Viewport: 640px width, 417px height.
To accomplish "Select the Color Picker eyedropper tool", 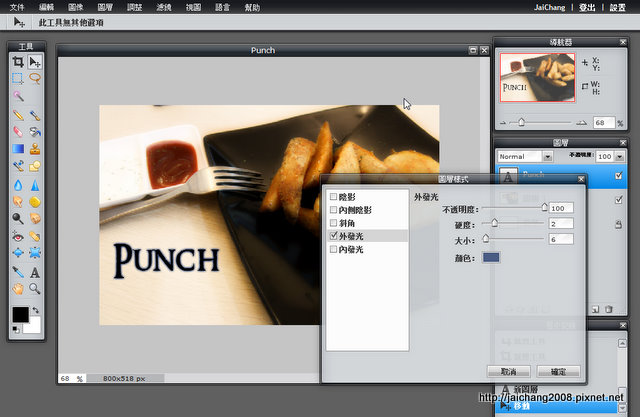I will point(18,272).
